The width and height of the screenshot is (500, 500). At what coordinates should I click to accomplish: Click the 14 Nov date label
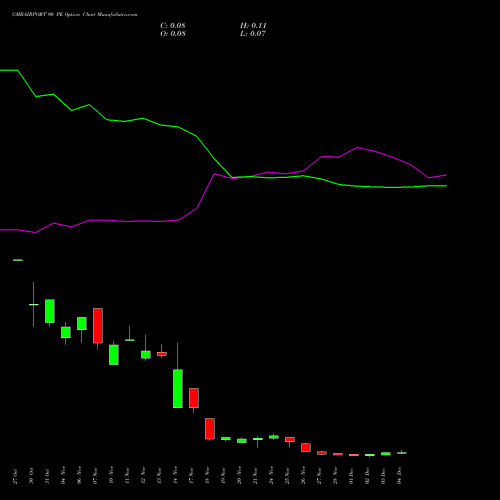pos(175,475)
